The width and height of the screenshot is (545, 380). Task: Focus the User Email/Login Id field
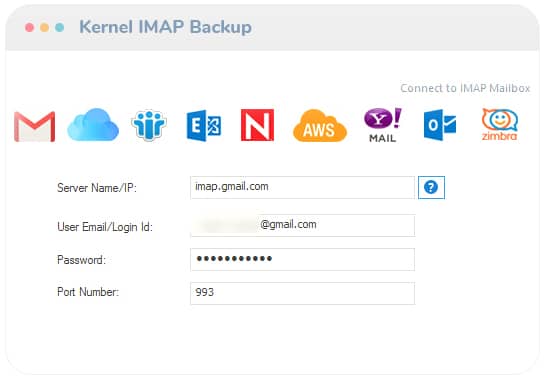click(x=302, y=225)
